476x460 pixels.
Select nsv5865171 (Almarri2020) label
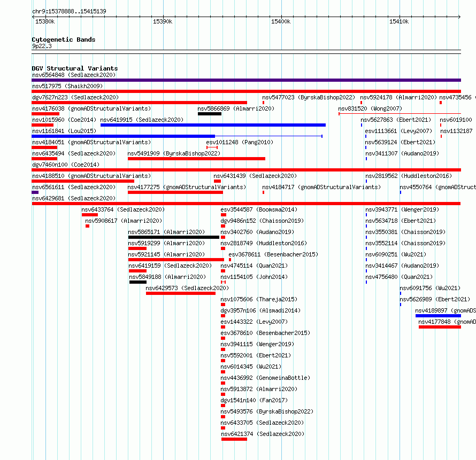pos(166,232)
